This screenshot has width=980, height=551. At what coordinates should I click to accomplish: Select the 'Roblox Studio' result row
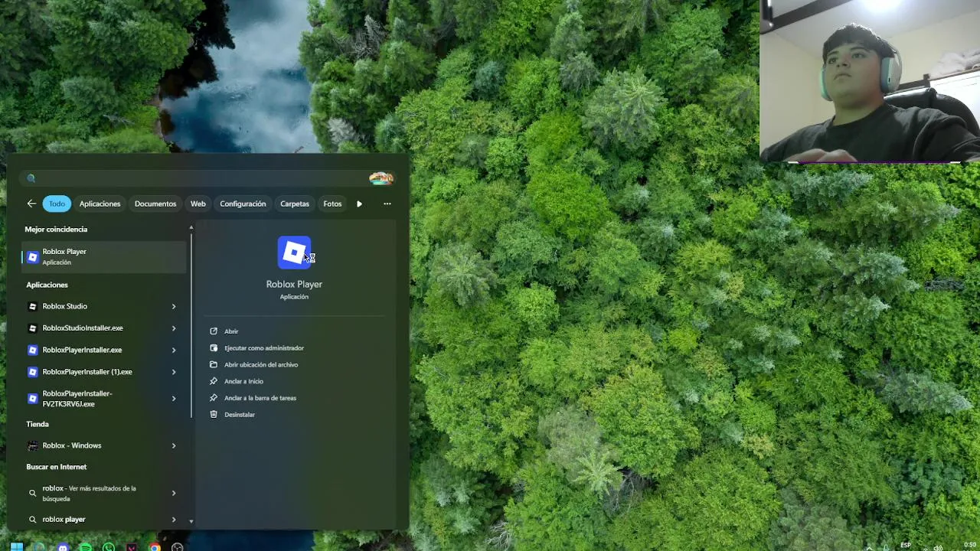click(x=104, y=306)
